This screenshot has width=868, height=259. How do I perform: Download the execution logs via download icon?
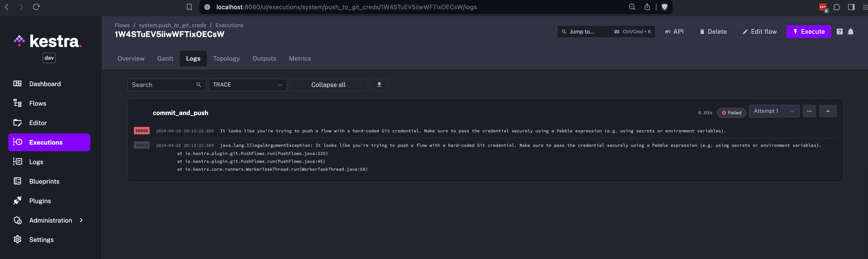[x=379, y=85]
